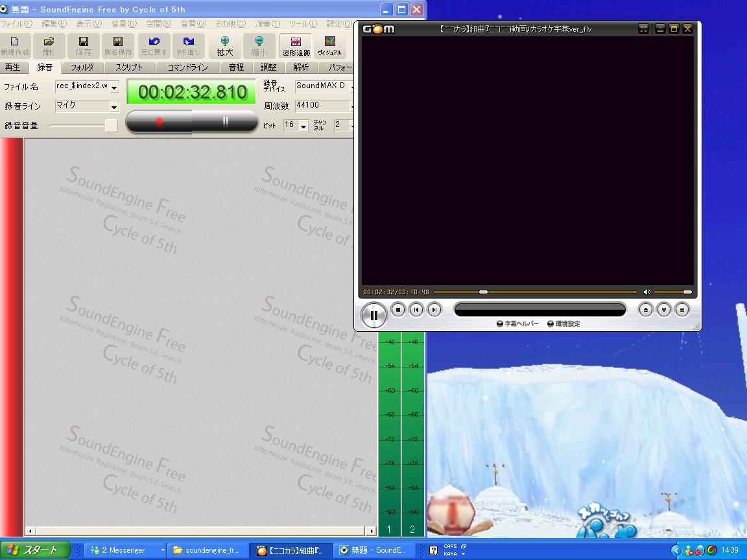Screen dimensions: 747x560
Task: Switch to the 解析 tab
Action: tap(301, 67)
